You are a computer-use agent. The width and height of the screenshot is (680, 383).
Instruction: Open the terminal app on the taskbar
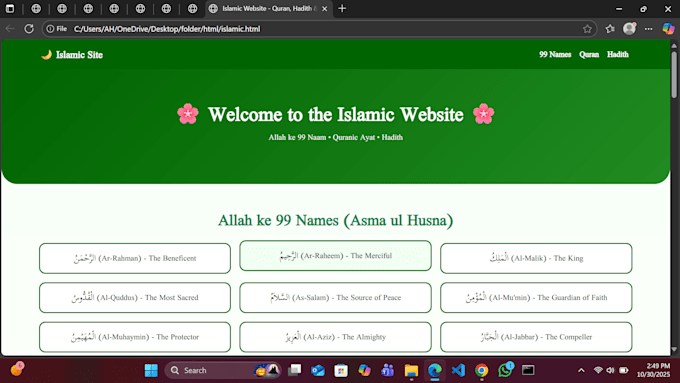click(x=528, y=370)
